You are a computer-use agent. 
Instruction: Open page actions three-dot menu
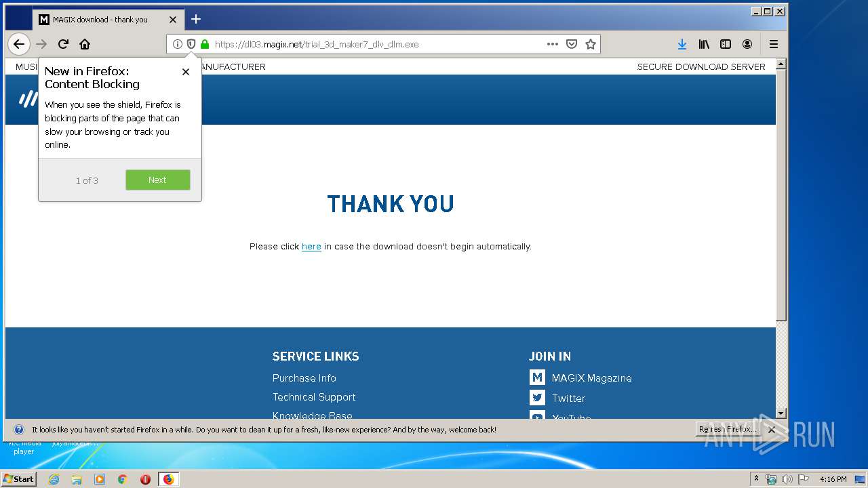[x=553, y=44]
